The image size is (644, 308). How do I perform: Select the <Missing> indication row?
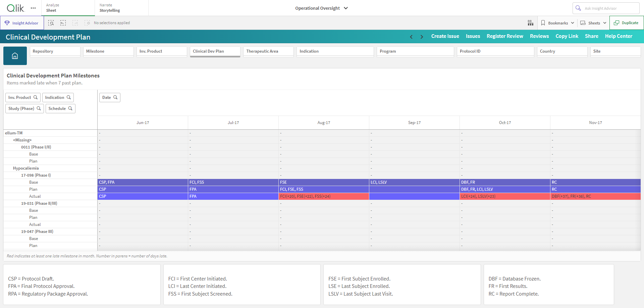tap(50, 140)
